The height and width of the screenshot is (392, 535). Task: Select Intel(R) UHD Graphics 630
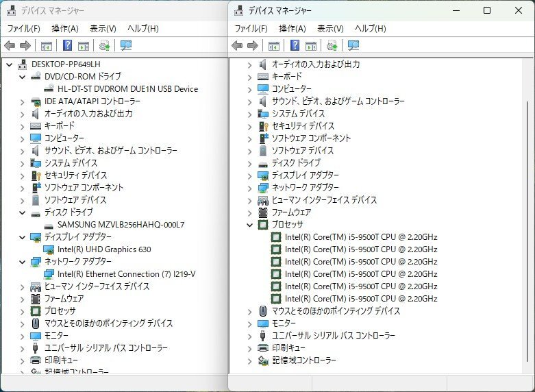(x=104, y=249)
